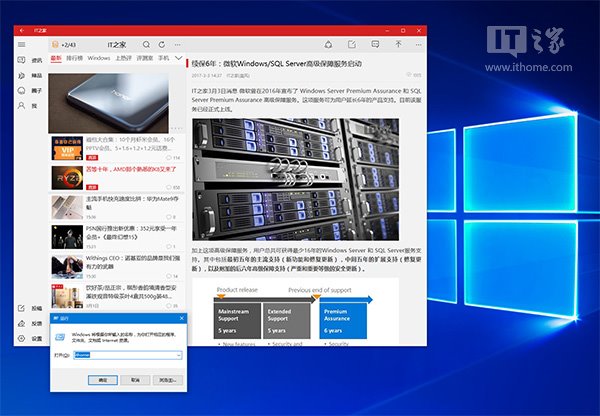Open the 设置 settings item in sidebar
This screenshot has width=600, height=416.
(x=30, y=339)
